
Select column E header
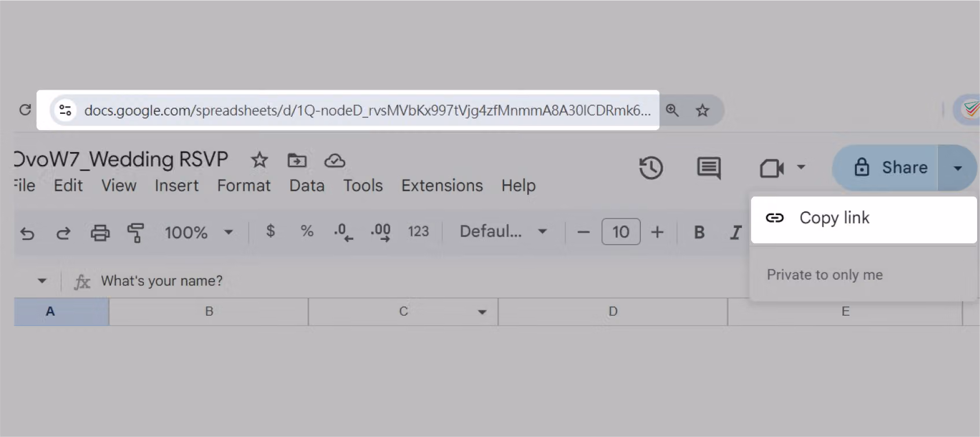[845, 312]
